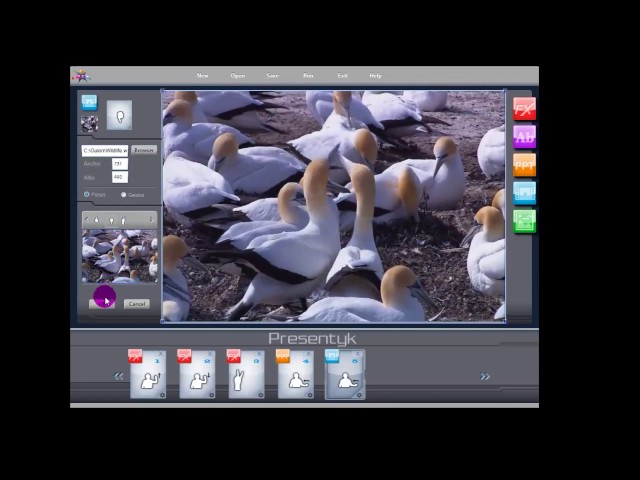This screenshot has width=640, height=480.
Task: Click Save in the top menu
Action: [x=273, y=76]
